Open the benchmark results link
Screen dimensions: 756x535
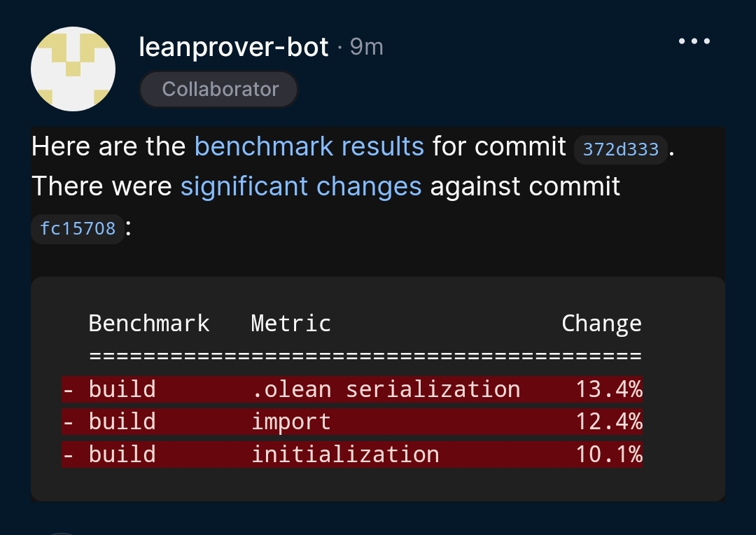309,146
